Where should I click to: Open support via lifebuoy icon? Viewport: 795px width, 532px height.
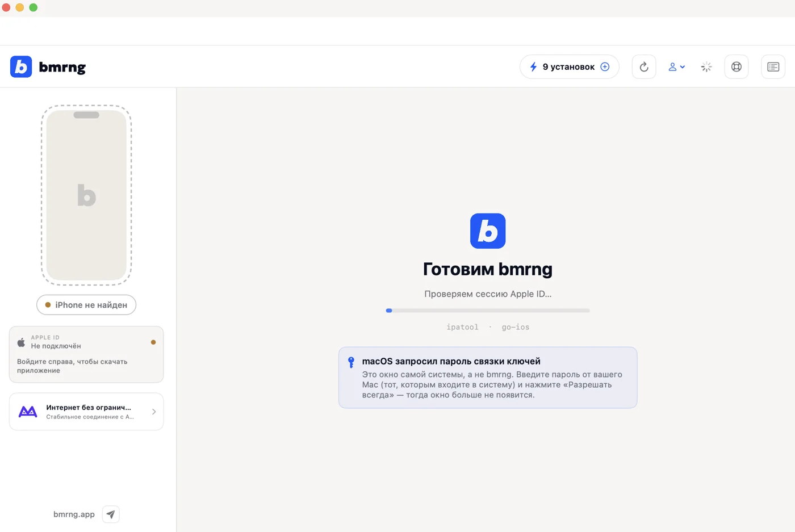click(x=737, y=67)
